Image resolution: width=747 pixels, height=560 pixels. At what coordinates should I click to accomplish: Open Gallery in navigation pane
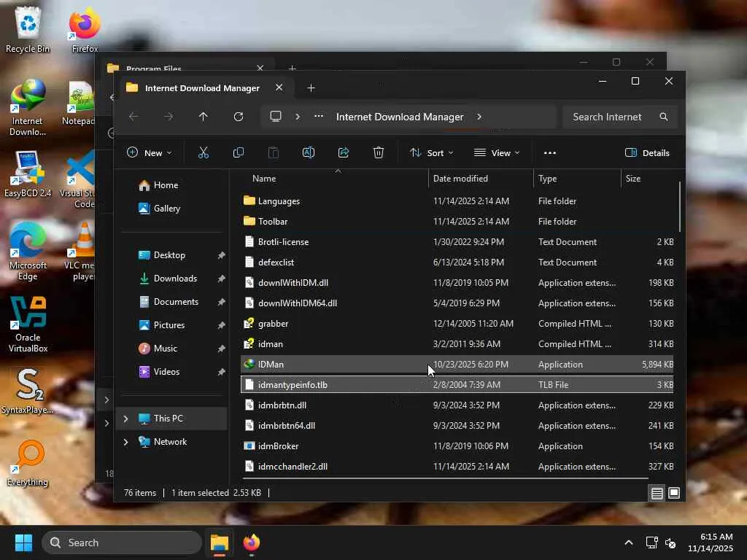(x=167, y=209)
